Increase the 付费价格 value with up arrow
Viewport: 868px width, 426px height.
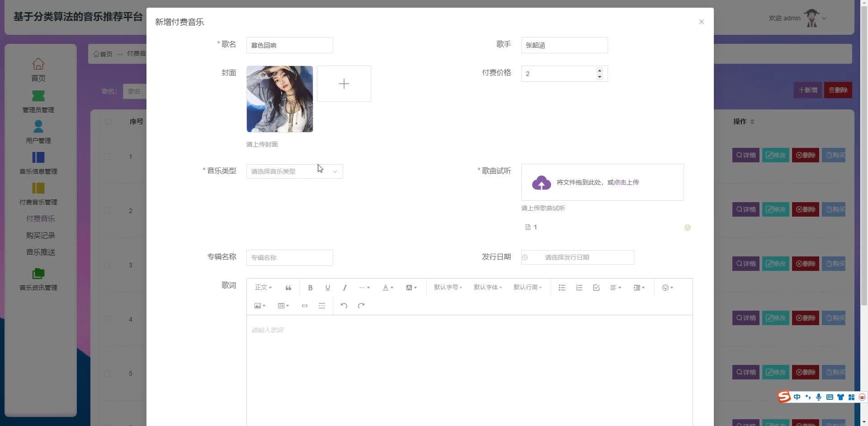click(599, 71)
